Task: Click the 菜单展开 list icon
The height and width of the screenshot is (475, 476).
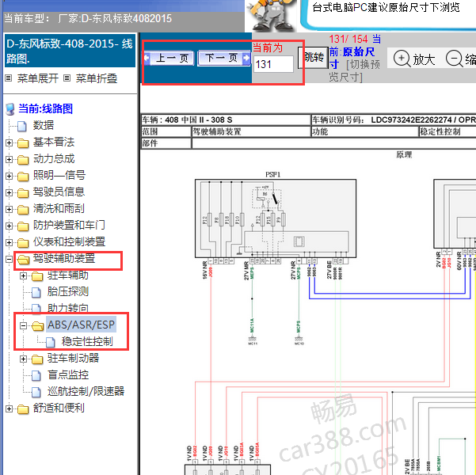Action: [9, 78]
